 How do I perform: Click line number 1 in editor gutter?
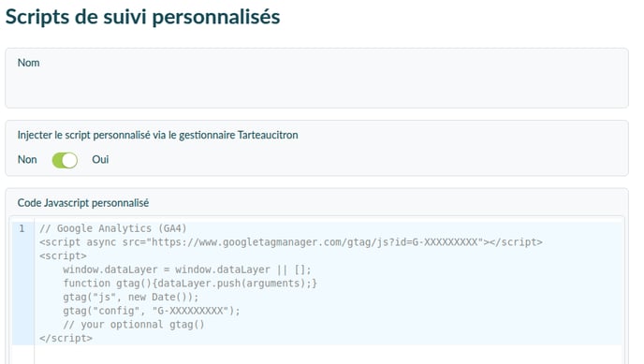tap(22, 228)
